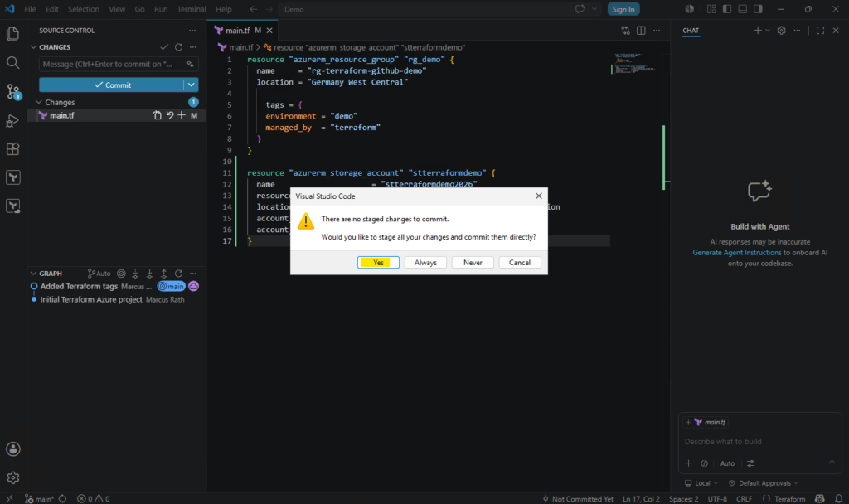
Task: Follow the Generate Agent Instructions link
Action: pos(737,253)
